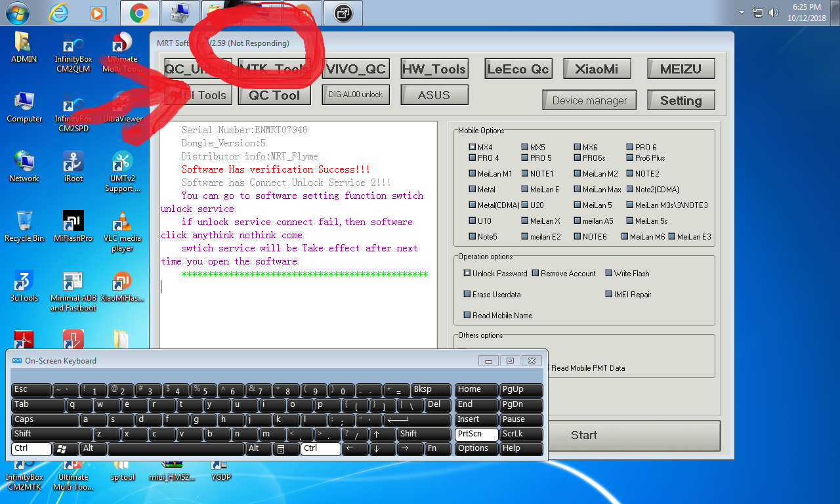The image size is (840, 504).
Task: Select the MeiLan M1 mobile option
Action: coord(490,174)
